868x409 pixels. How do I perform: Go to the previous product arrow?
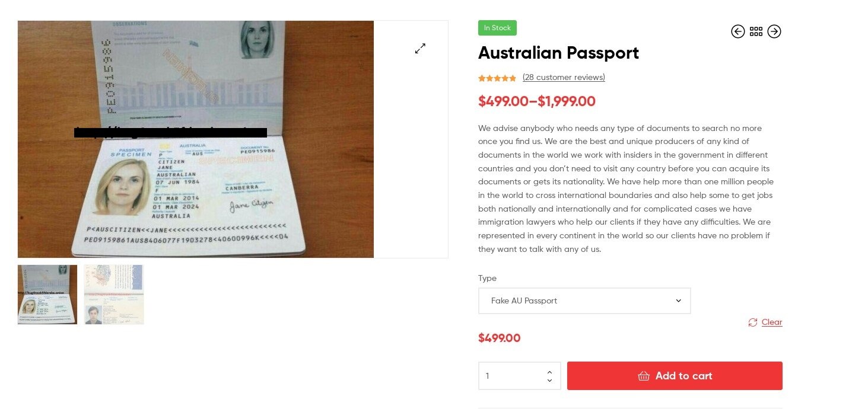tap(737, 31)
